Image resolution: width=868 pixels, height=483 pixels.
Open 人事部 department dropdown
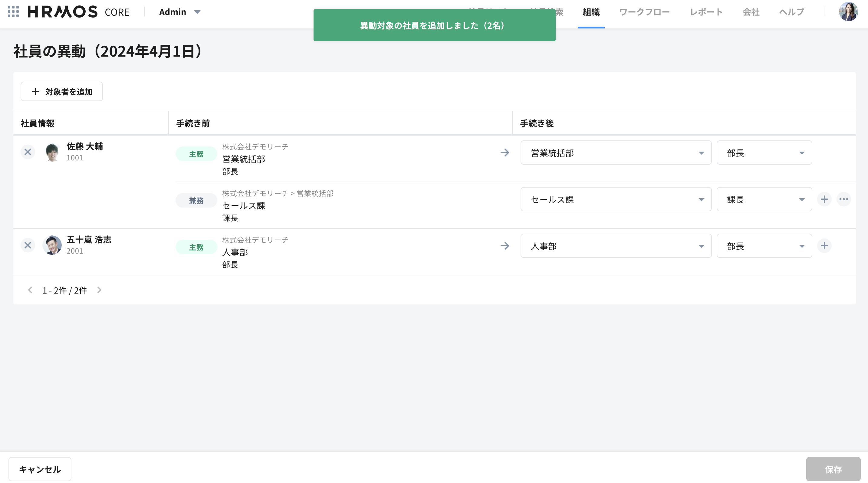(x=616, y=246)
